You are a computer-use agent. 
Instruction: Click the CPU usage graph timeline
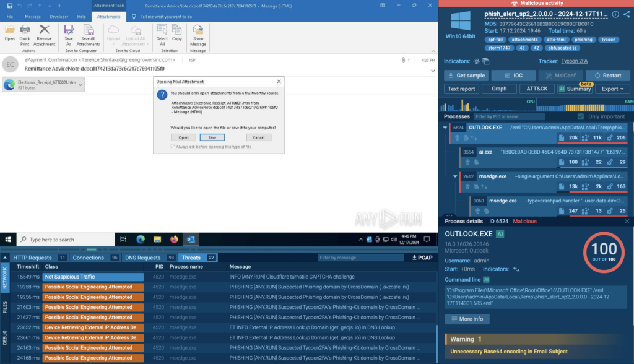(532, 106)
